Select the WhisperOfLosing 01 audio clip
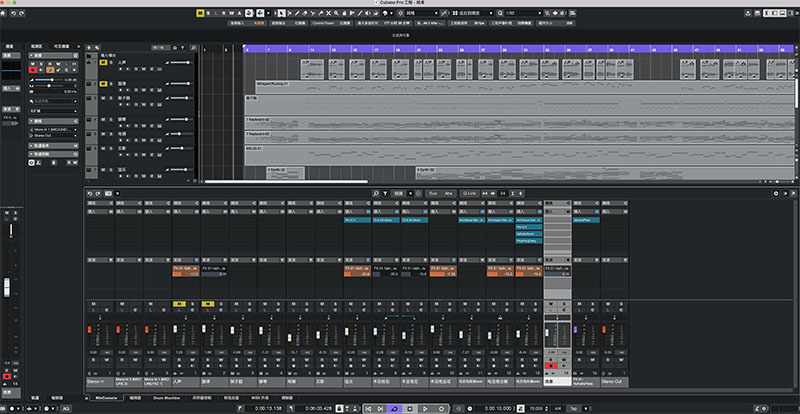This screenshot has height=414, width=800. [x=526, y=87]
